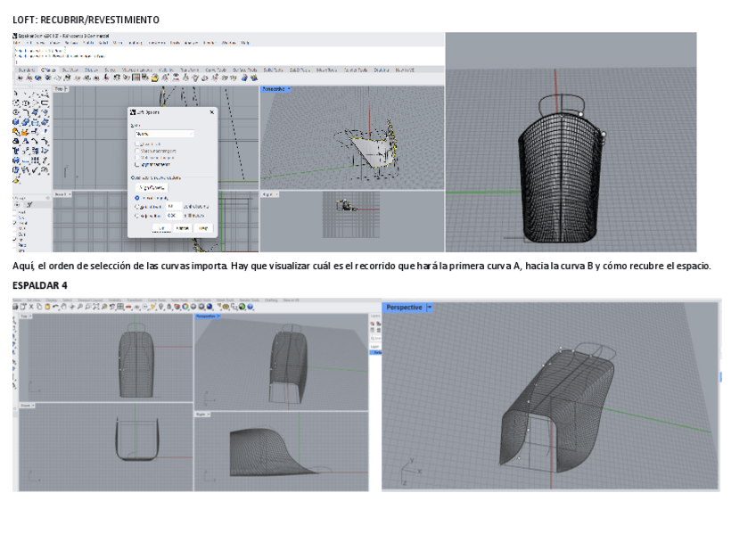Click the first icon in the lower Rhino toolbar

coord(16,306)
